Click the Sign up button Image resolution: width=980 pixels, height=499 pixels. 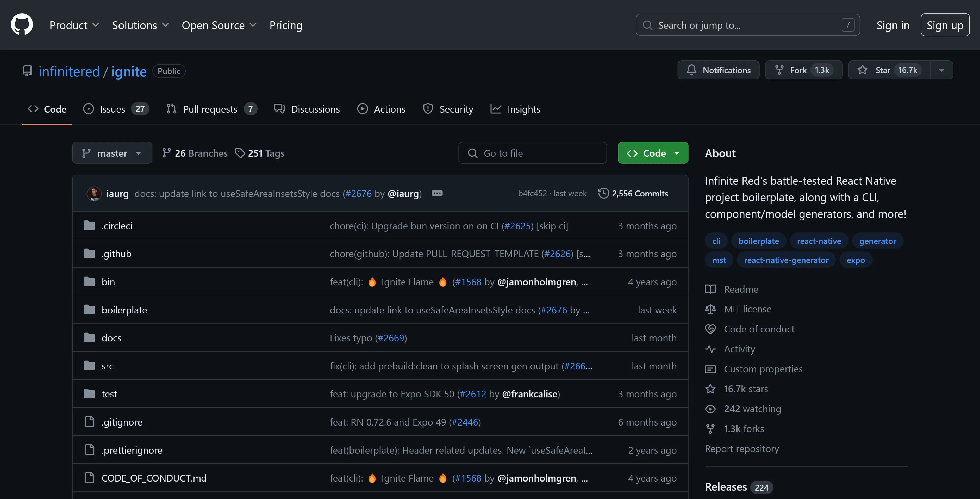[945, 25]
